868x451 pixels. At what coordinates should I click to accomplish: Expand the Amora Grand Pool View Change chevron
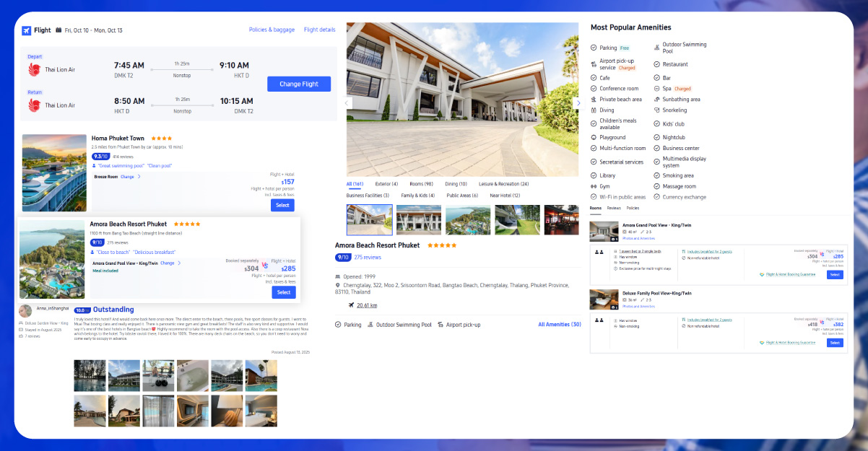coord(179,263)
